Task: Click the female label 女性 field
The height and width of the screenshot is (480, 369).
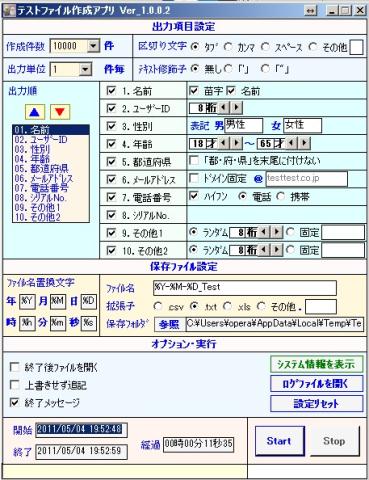Action: click(303, 125)
